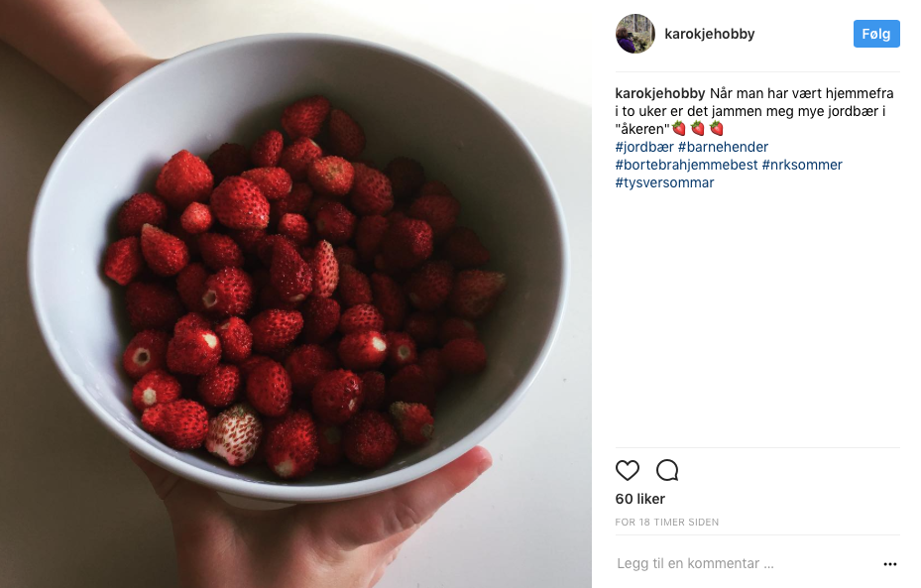Open the #barnehender hashtag

pos(723,147)
